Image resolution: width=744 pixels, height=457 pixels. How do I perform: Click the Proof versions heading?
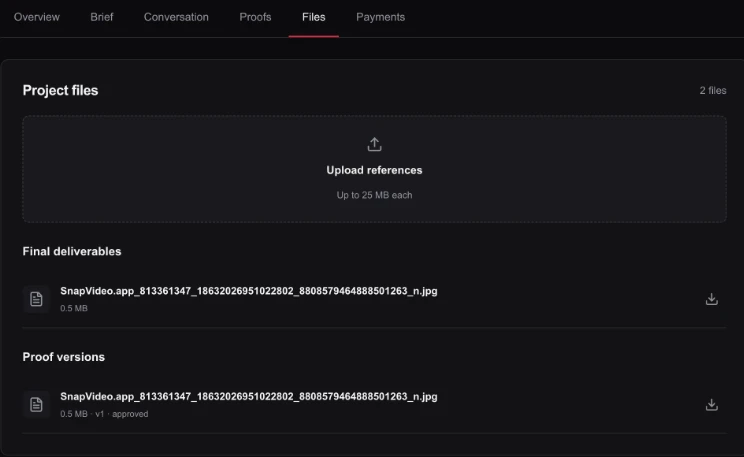[x=64, y=357]
